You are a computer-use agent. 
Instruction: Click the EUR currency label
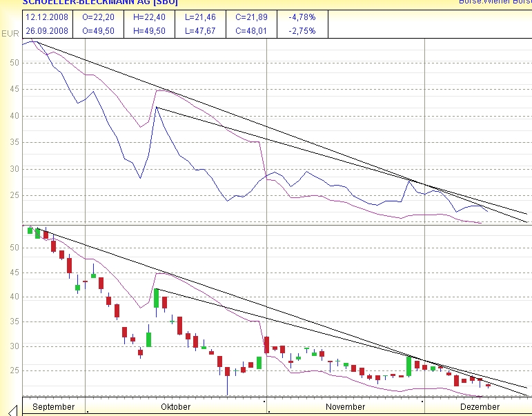[x=10, y=33]
